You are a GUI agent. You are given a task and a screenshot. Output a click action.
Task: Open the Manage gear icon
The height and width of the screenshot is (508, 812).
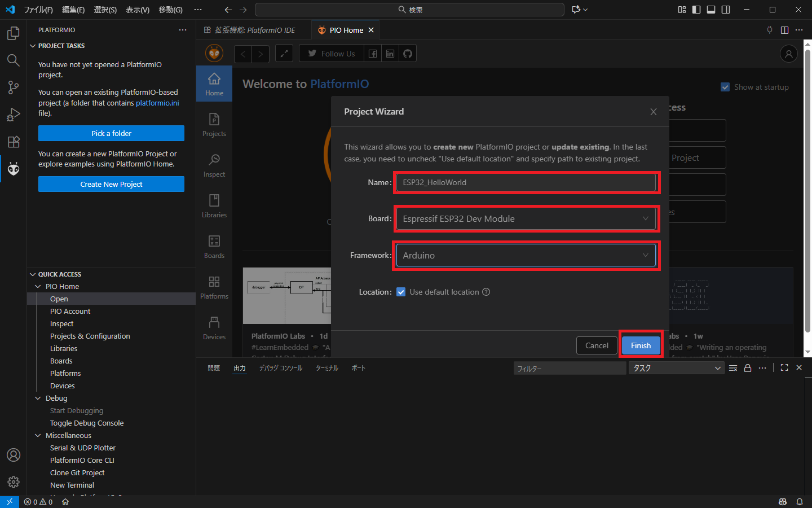coord(14,482)
